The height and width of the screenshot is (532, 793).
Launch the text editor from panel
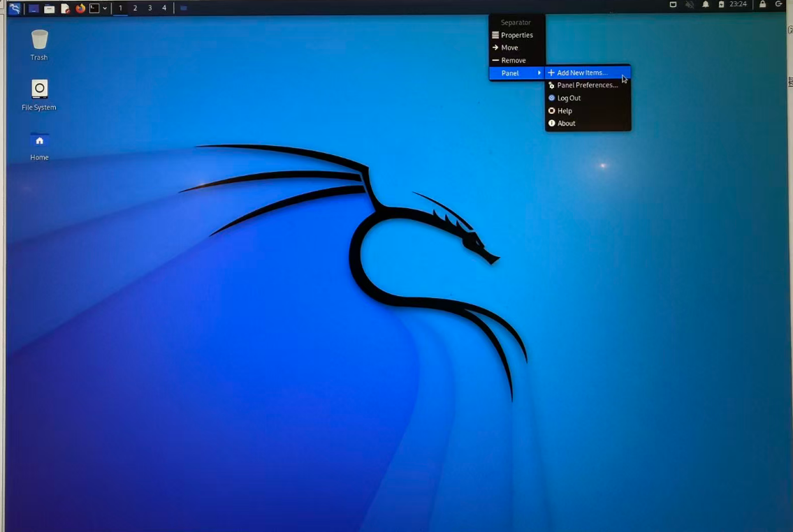[x=65, y=8]
